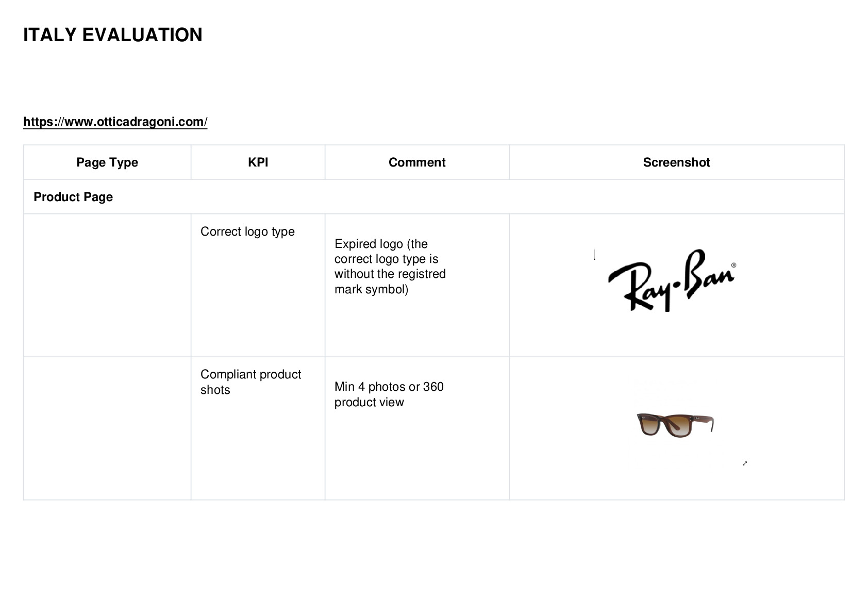Image resolution: width=868 pixels, height=614 pixels.
Task: Click the Min 4 photos comment
Action: [389, 394]
